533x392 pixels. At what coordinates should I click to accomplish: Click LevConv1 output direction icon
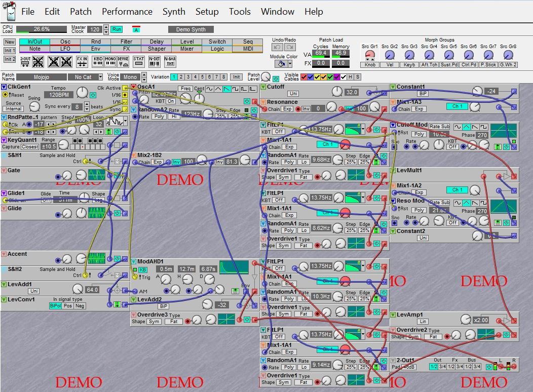[x=117, y=304]
